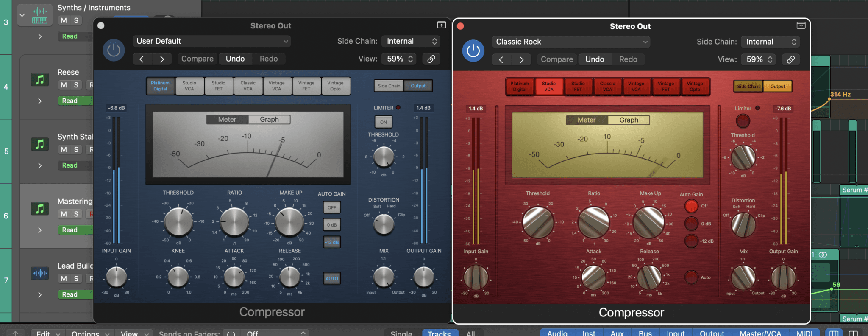Mute the Reese track
Image resolution: width=868 pixels, height=336 pixels.
[64, 85]
